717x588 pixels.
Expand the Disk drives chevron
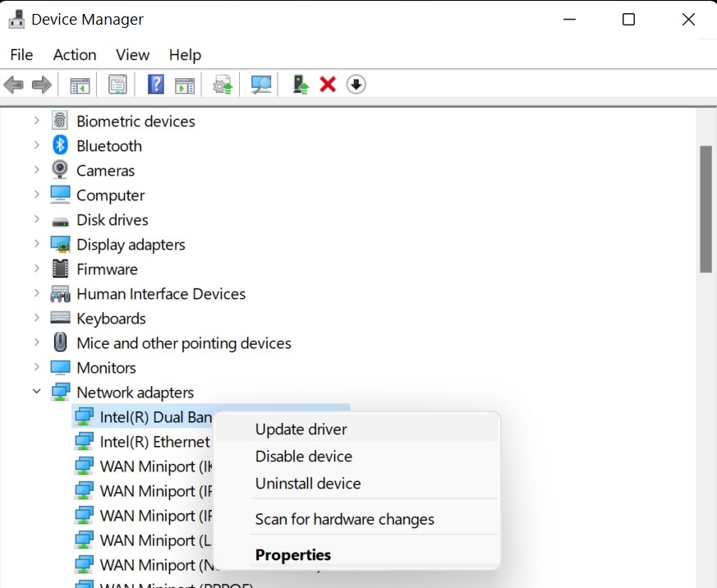pos(36,219)
